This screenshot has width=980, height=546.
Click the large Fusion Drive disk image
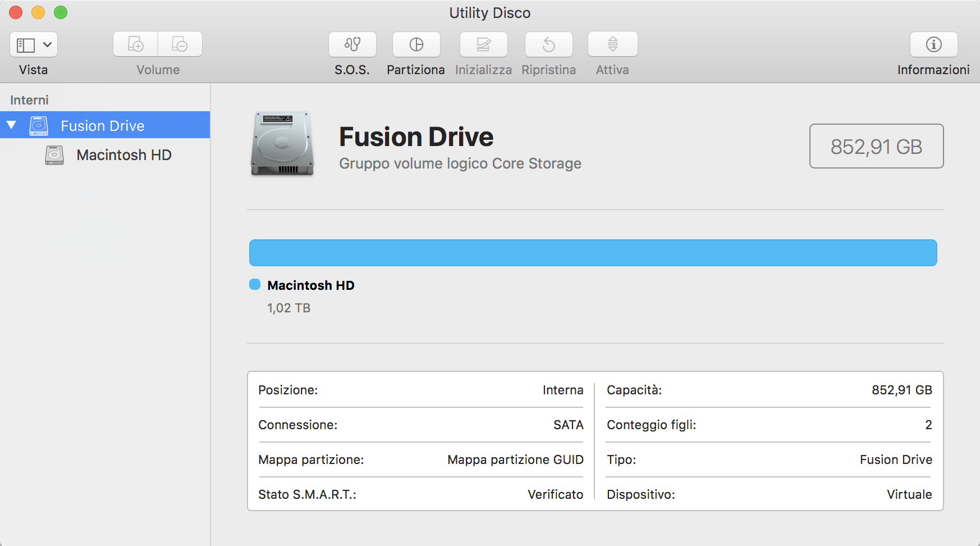point(282,144)
